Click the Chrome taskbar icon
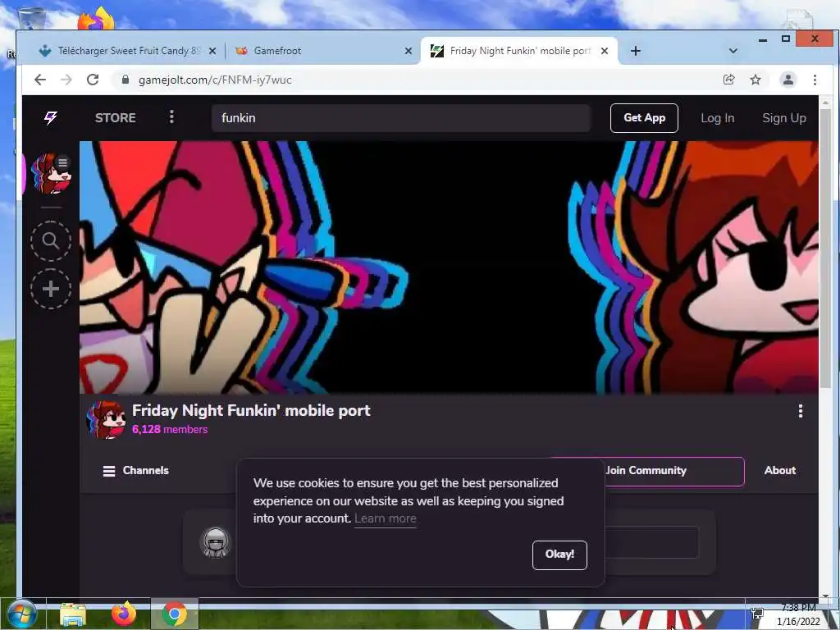Screen dimensions: 840x630 click(x=174, y=614)
